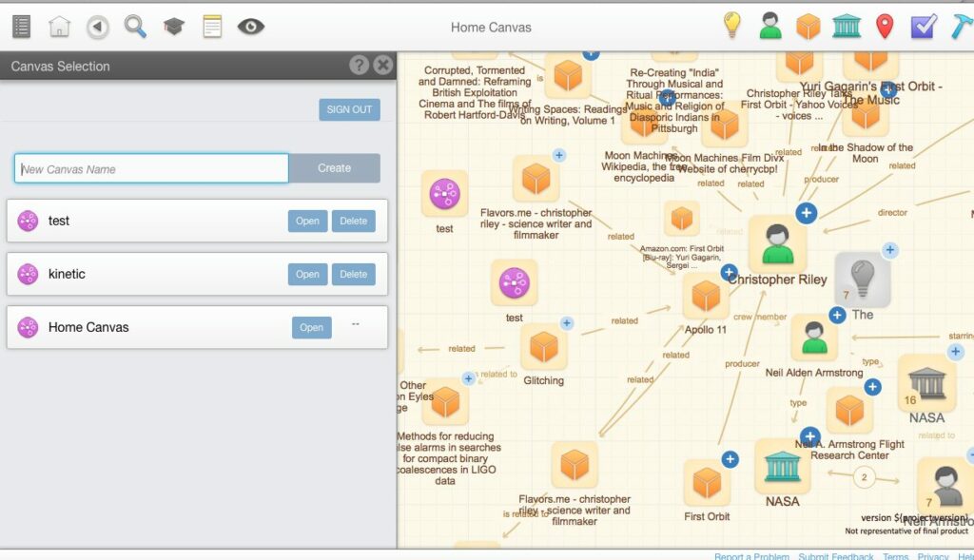Click the graduation cap icon
The height and width of the screenshot is (560, 974).
[x=174, y=27]
